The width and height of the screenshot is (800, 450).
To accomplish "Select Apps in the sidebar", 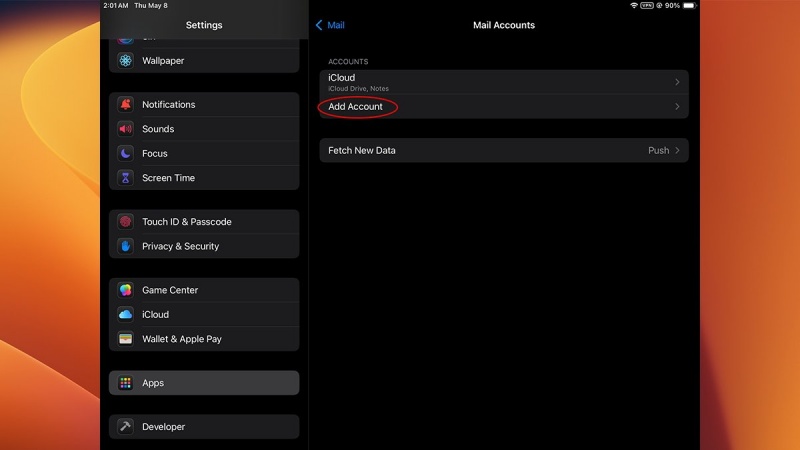I will pos(204,383).
